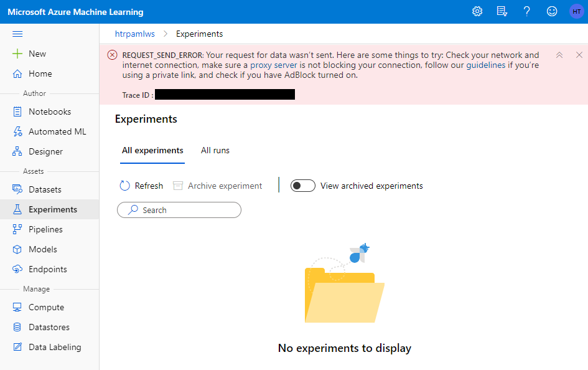Click the New label in the sidebar
Screen dimensions: 588x370
(37, 54)
